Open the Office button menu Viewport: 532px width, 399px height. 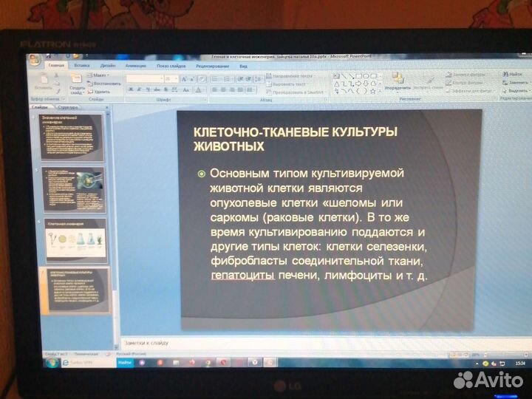point(35,60)
